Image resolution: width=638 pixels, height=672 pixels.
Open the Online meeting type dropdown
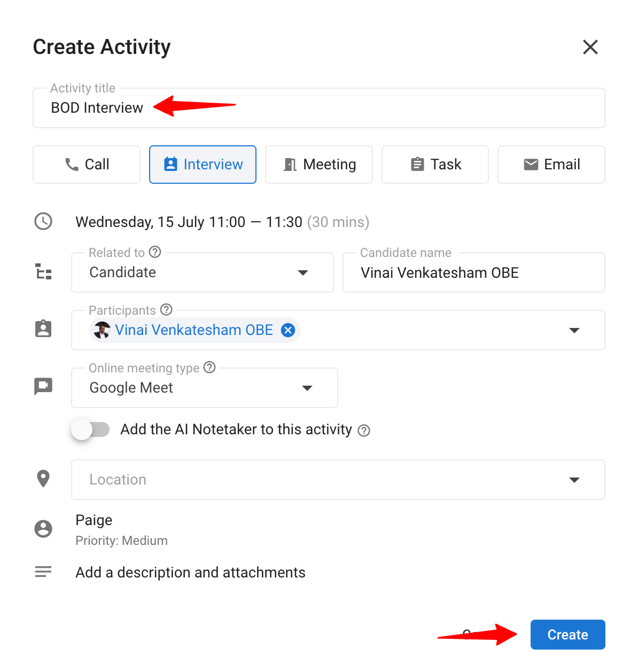pos(205,388)
